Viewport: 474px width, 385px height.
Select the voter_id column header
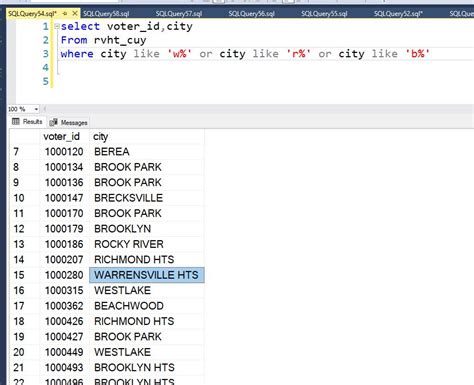coord(65,137)
